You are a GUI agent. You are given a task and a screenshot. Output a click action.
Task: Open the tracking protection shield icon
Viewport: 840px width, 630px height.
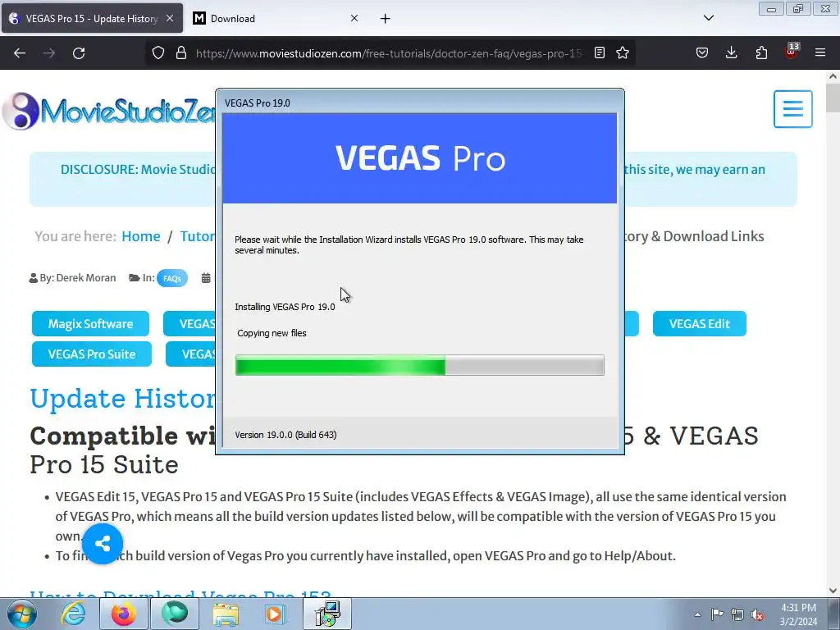coord(158,53)
